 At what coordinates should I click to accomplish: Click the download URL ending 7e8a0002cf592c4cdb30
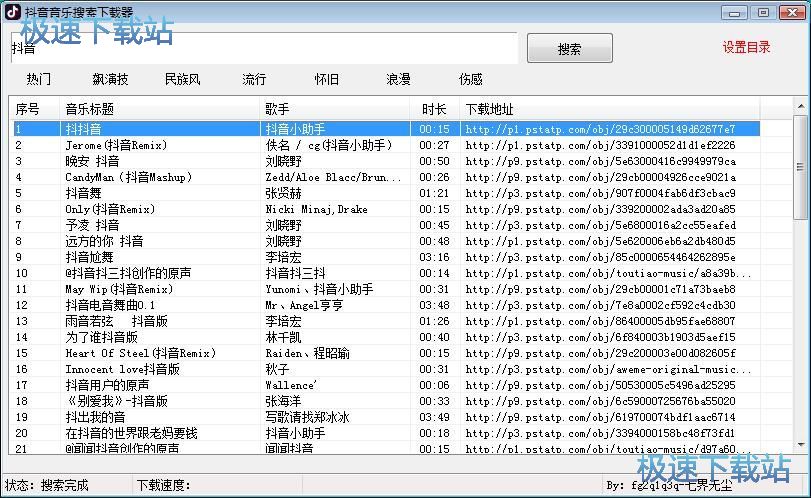pyautogui.click(x=600, y=305)
